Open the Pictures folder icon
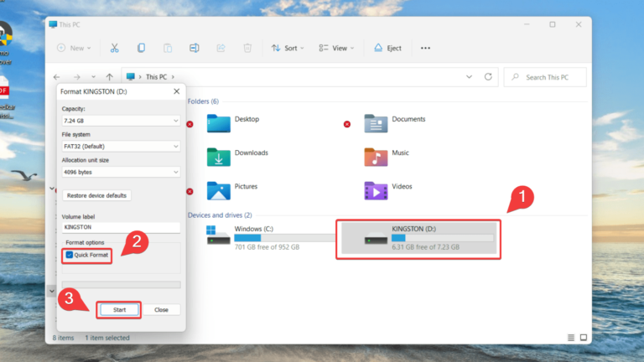This screenshot has width=644, height=362. tap(219, 190)
